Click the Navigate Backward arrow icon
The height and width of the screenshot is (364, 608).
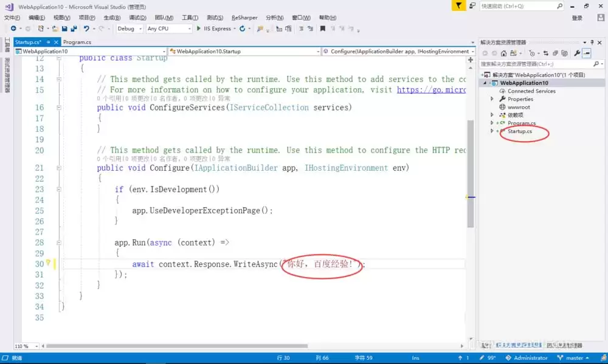coord(13,29)
